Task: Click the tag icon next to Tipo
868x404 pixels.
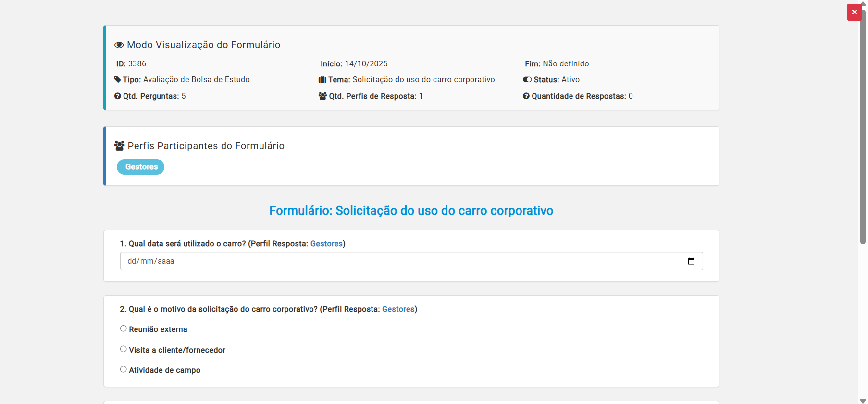Action: (x=117, y=79)
